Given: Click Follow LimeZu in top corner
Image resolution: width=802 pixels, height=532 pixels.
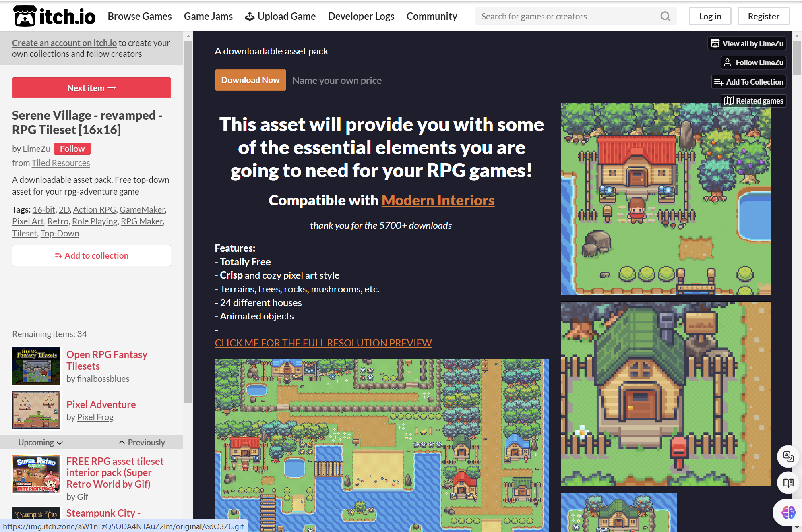Looking at the screenshot, I should 753,62.
